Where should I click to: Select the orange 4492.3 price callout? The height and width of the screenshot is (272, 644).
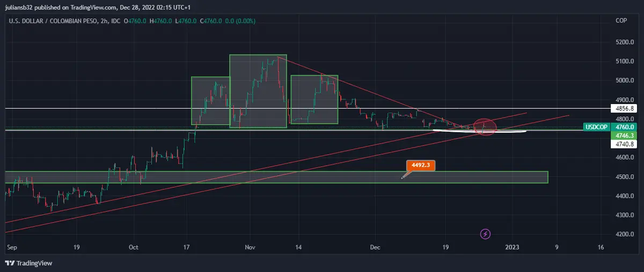(421, 166)
